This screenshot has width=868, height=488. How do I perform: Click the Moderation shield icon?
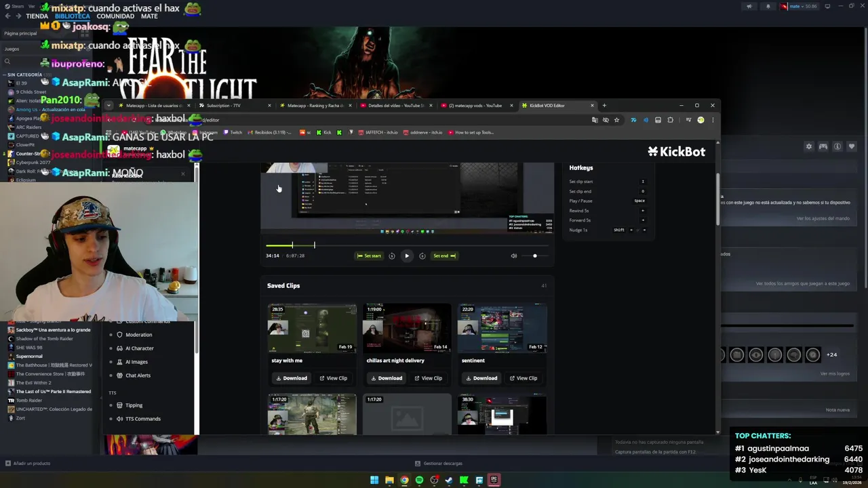tap(120, 335)
